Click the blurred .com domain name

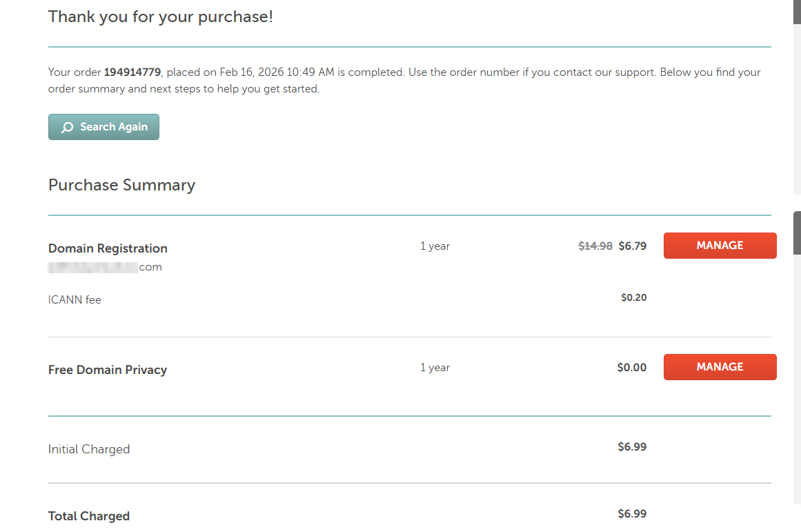point(103,266)
